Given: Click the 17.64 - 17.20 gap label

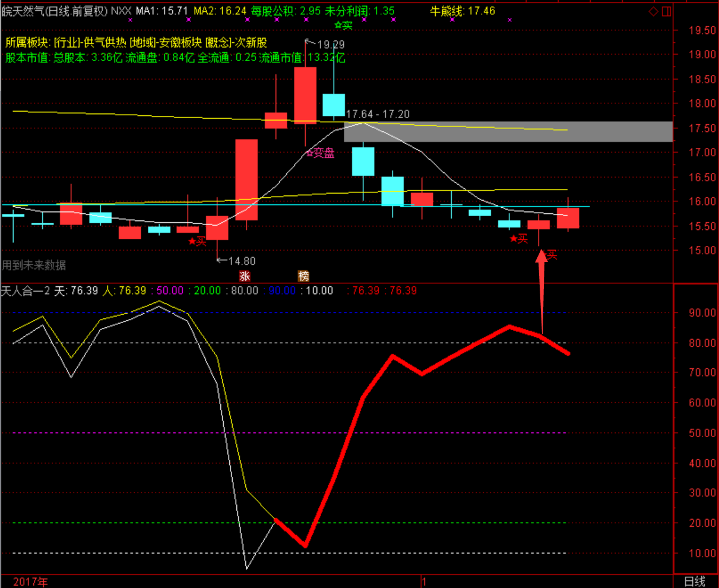Looking at the screenshot, I should point(378,114).
